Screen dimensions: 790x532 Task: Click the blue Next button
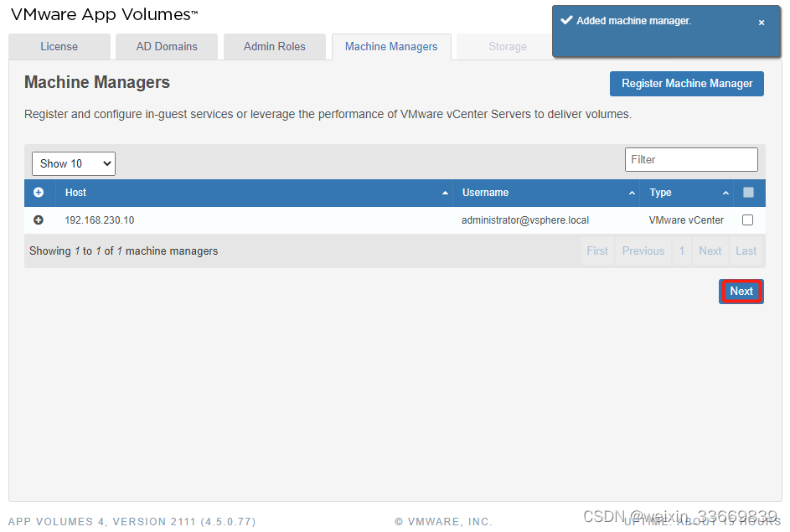click(x=741, y=292)
